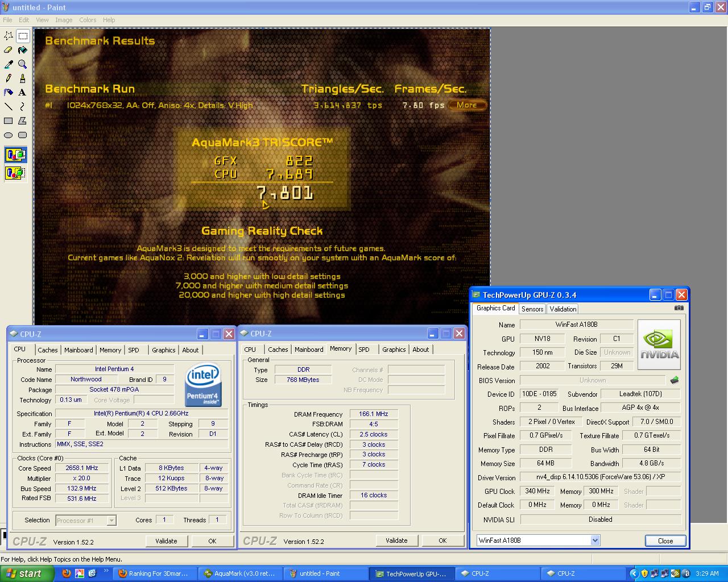The width and height of the screenshot is (728, 582).
Task: Click OK in the CPU-Z processor window
Action: tap(212, 541)
